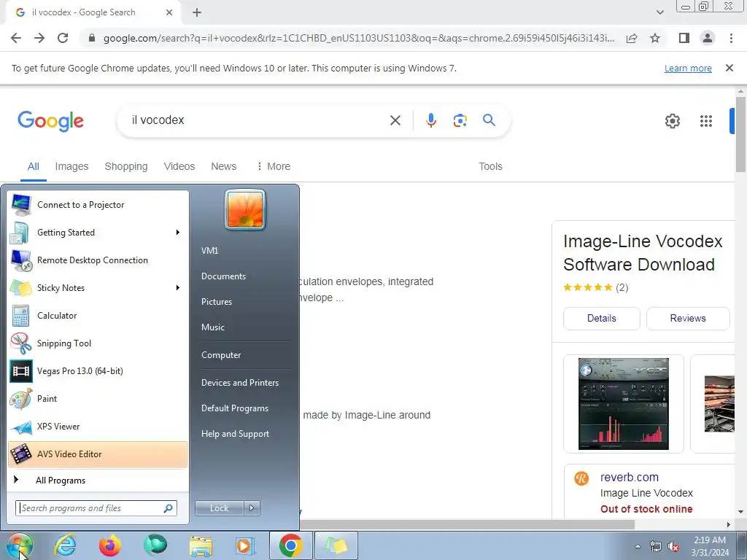Open Google quick settings gear
Screen dimensions: 747x560
pyautogui.click(x=672, y=121)
